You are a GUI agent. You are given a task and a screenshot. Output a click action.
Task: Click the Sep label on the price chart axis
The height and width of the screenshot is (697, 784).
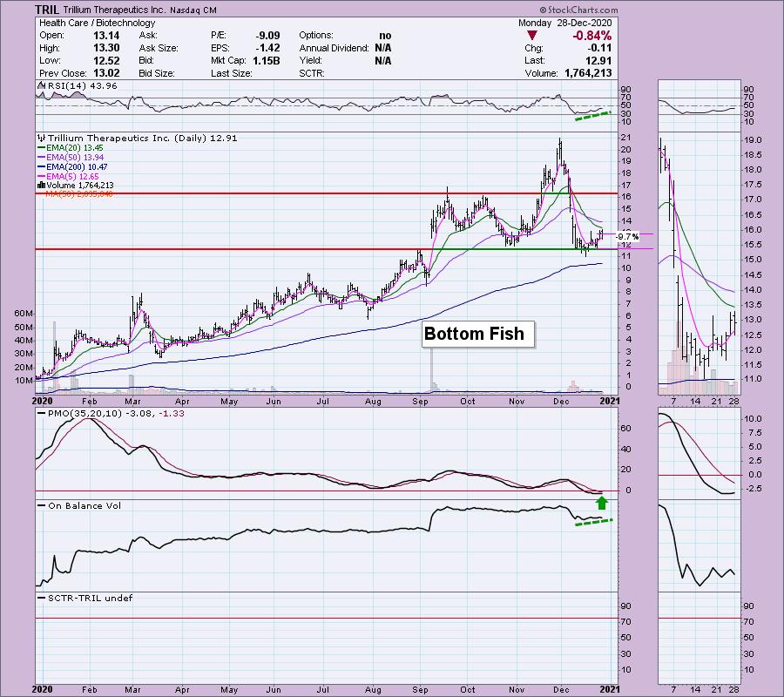tap(420, 401)
